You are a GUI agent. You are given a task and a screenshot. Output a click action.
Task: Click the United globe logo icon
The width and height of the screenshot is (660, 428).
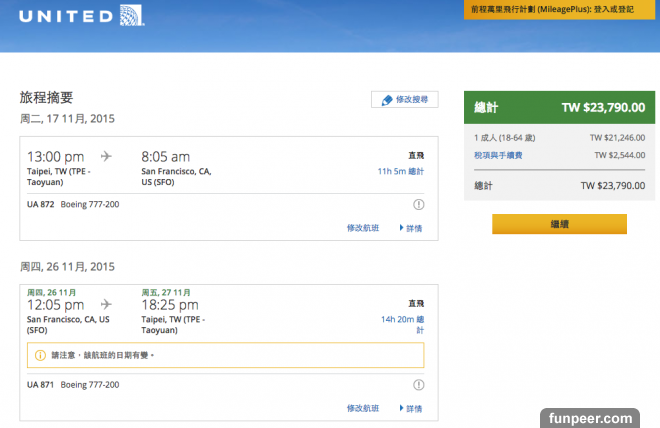coord(129,17)
